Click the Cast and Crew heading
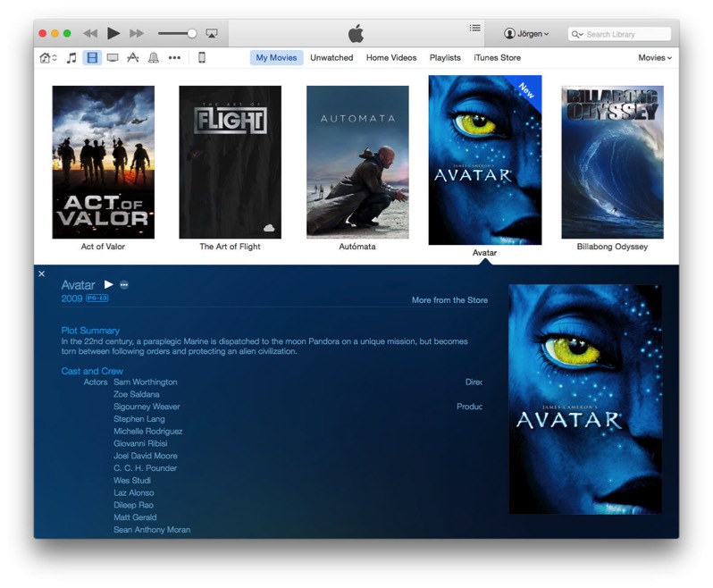Screen dimensions: 713x588 point(92,371)
